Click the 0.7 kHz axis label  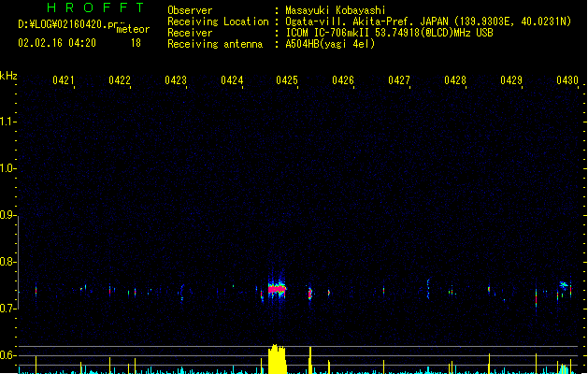(7, 309)
